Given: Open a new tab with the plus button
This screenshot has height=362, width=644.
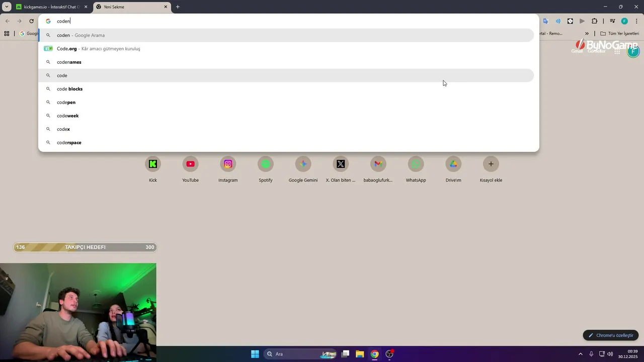Looking at the screenshot, I should [x=178, y=7].
